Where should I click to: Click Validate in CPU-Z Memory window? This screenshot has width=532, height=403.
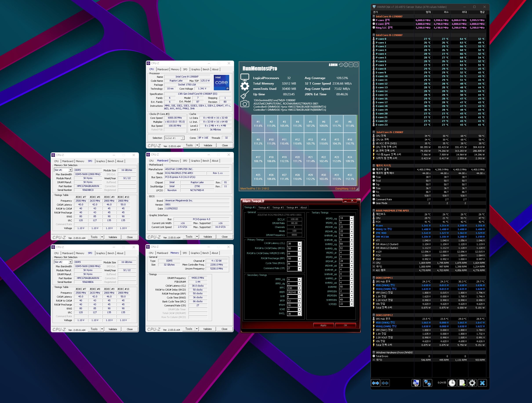(x=207, y=329)
